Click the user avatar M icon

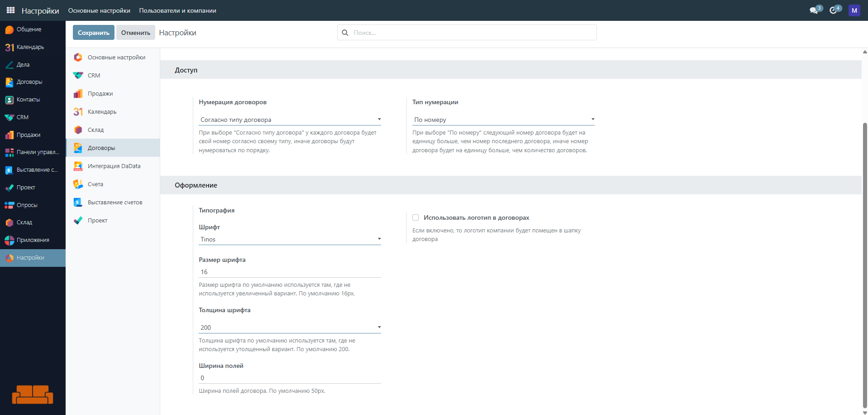(854, 10)
